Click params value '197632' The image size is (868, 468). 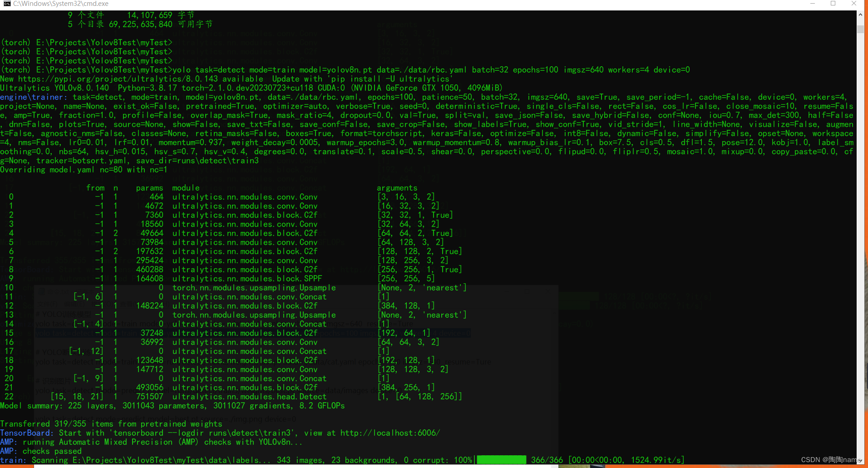(x=149, y=251)
